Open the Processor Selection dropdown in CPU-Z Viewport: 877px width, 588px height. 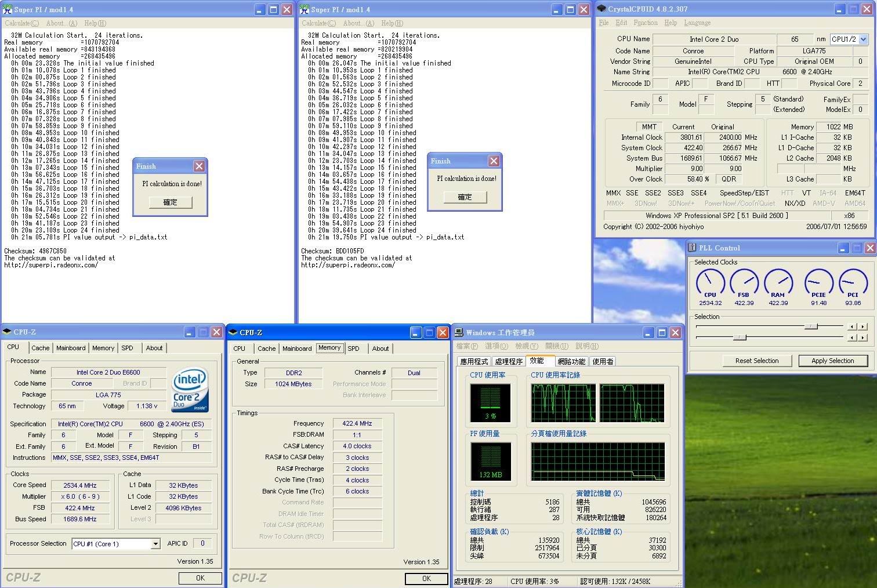point(155,544)
